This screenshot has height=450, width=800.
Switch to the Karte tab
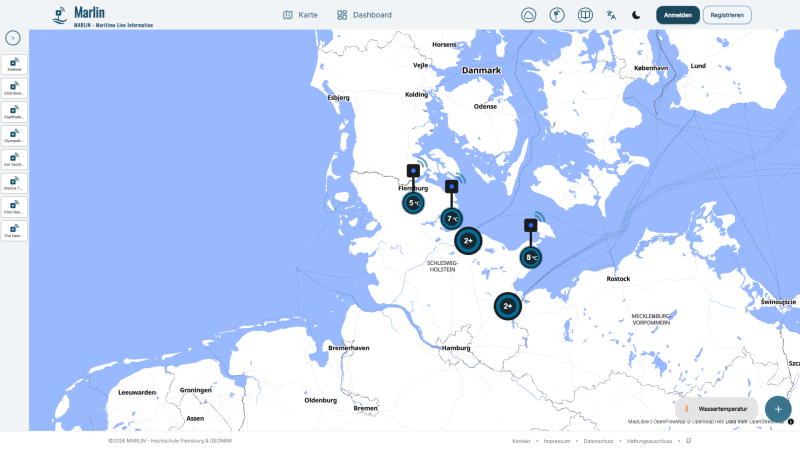click(301, 15)
